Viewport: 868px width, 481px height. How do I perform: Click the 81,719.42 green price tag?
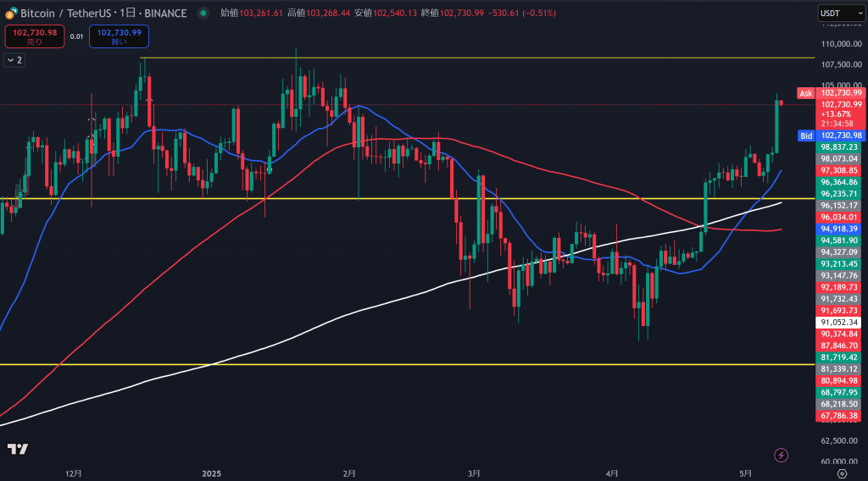[x=840, y=357]
